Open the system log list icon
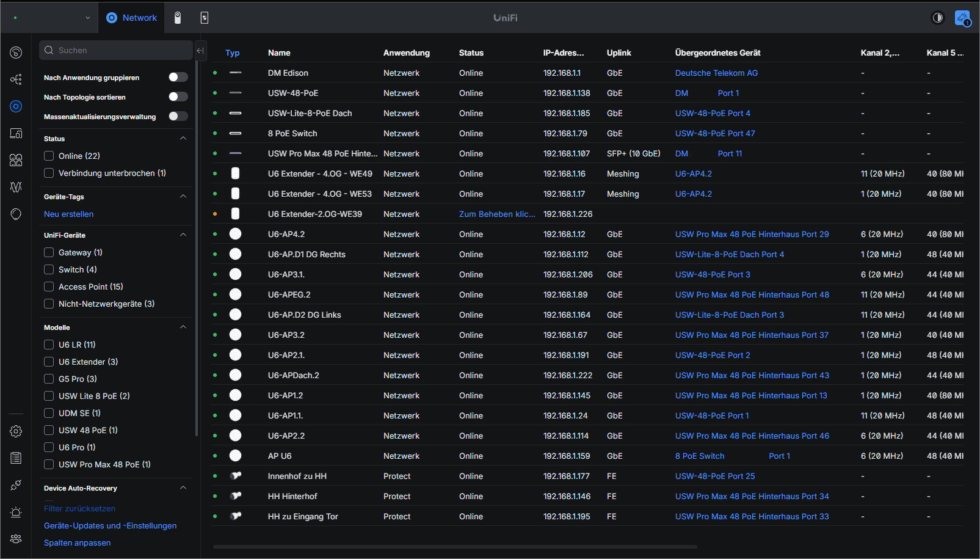Image resolution: width=980 pixels, height=559 pixels. point(16,458)
